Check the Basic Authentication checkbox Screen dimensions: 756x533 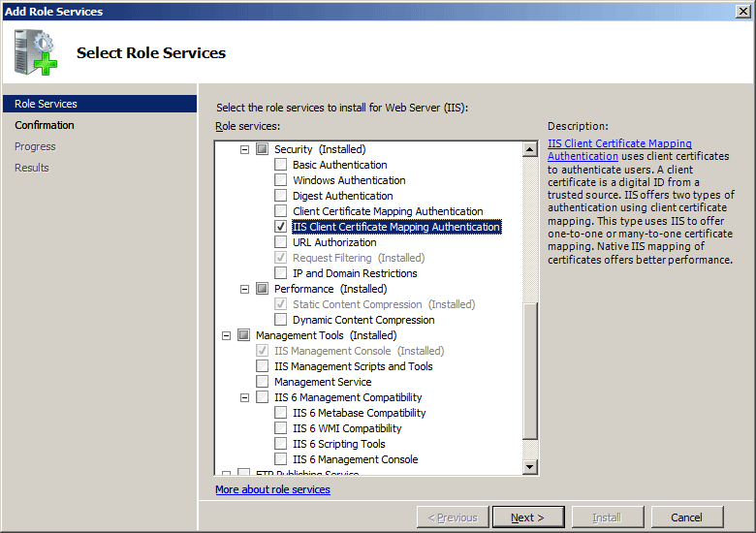point(281,165)
